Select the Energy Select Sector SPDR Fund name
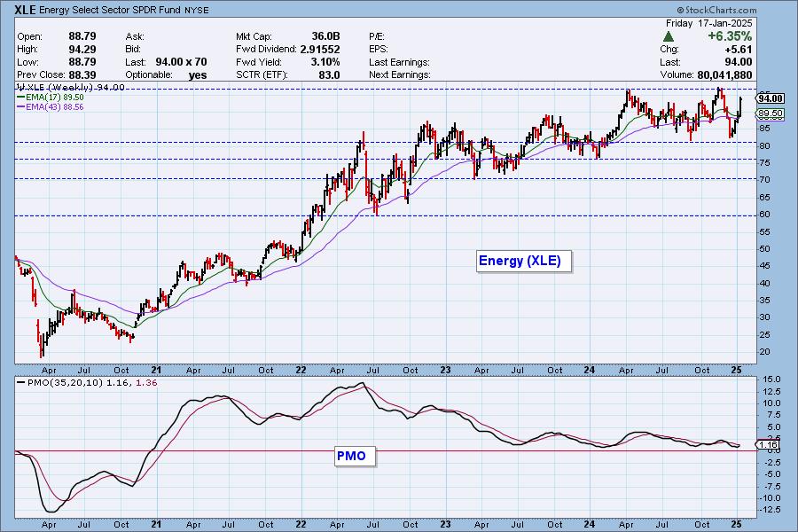 tap(111, 10)
